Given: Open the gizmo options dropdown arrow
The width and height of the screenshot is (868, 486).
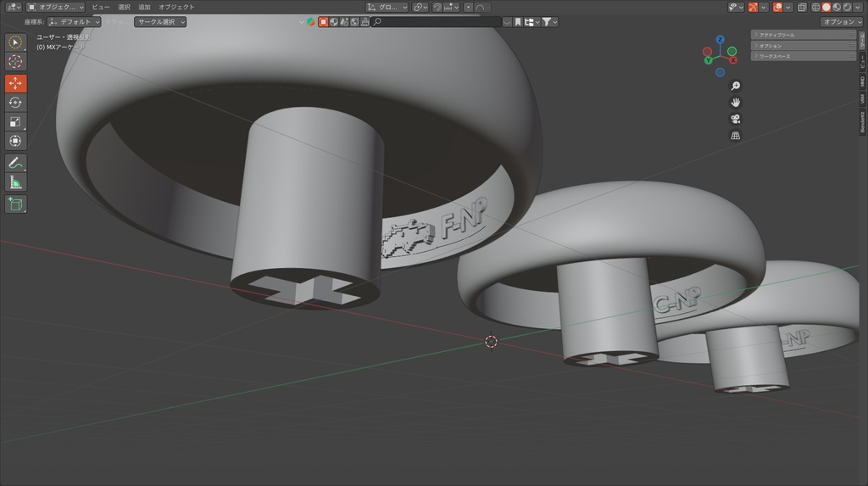Looking at the screenshot, I should coord(764,7).
